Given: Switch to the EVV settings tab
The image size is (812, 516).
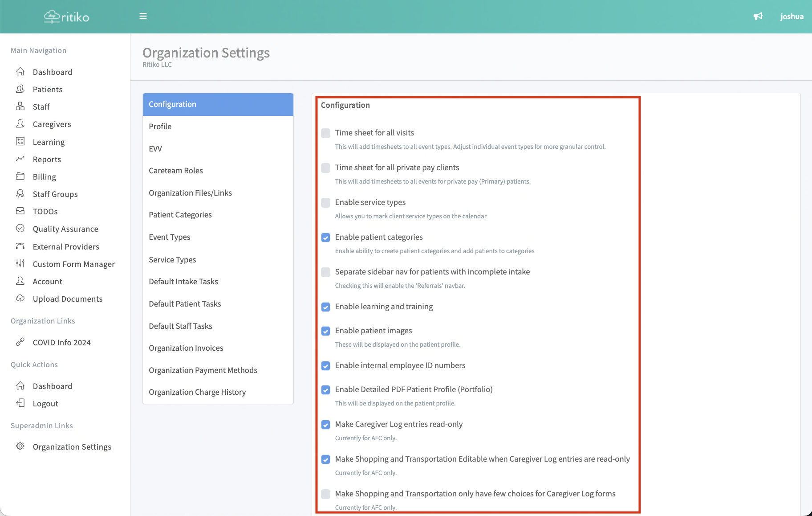Looking at the screenshot, I should (155, 149).
